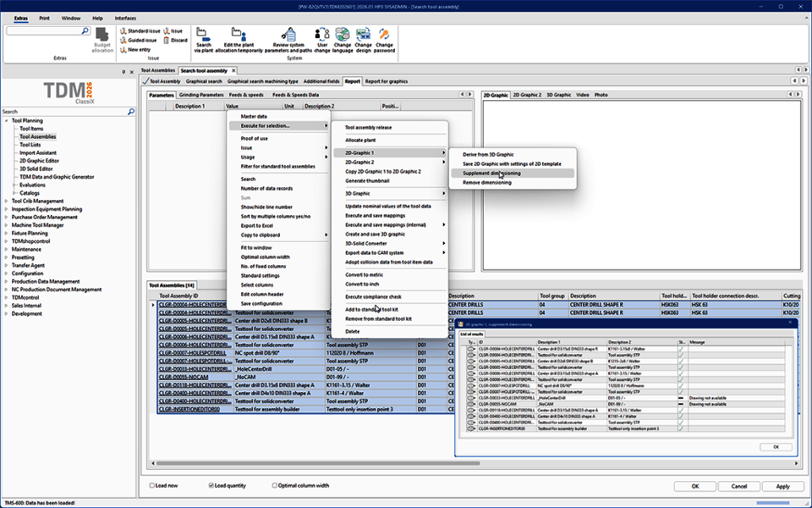
Task: Click Review system parameters and paths icon
Action: coord(288,34)
